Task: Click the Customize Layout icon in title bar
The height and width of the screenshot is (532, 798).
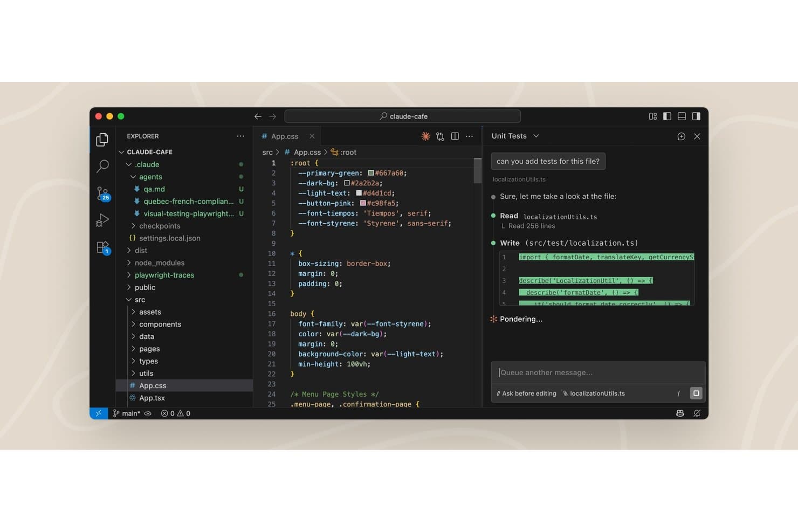Action: pyautogui.click(x=653, y=116)
